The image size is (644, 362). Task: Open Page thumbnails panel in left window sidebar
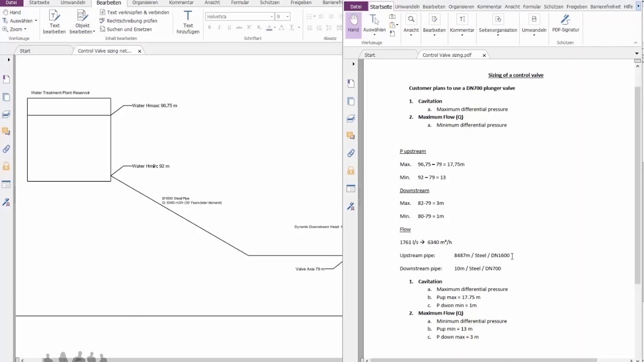tap(7, 97)
